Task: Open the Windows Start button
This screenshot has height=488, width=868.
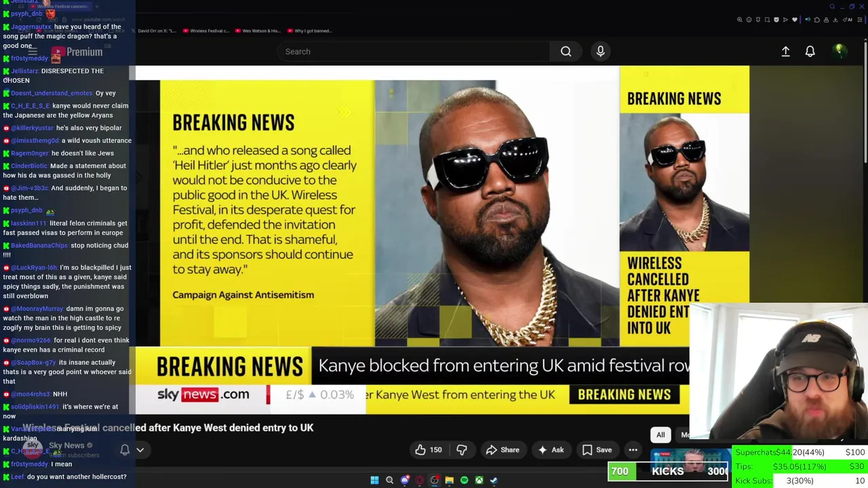Action: pos(374,480)
